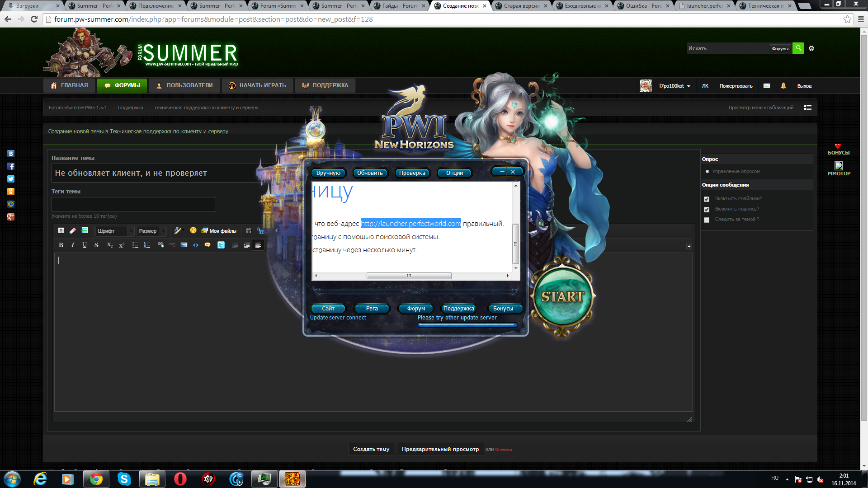
Task: Expand 'Управление опросом' poll section
Action: (736, 171)
